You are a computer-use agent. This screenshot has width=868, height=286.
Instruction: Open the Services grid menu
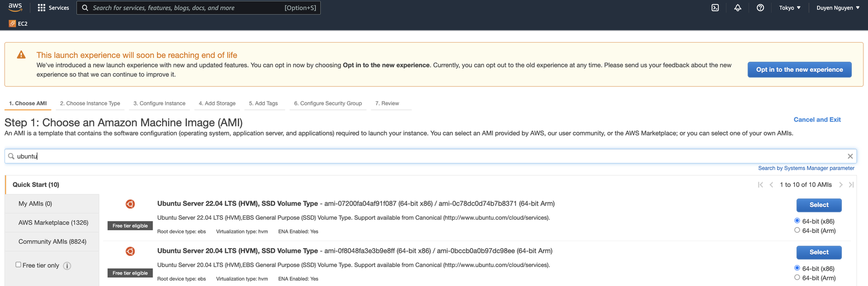coord(53,8)
